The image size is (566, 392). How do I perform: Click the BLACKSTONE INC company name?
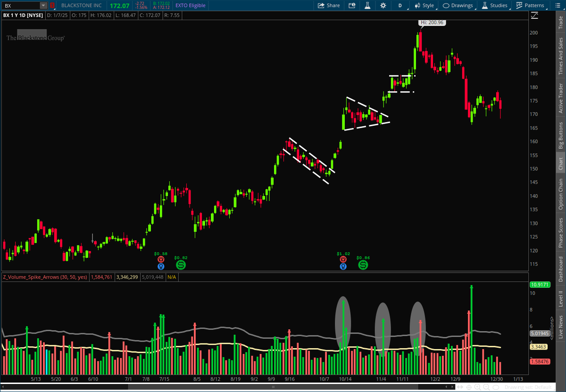pos(81,6)
